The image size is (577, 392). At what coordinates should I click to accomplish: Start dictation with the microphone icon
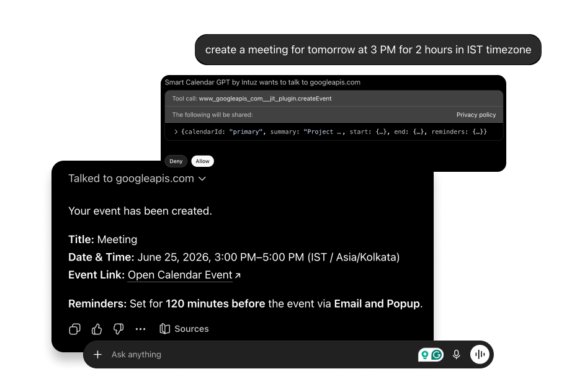(x=456, y=355)
